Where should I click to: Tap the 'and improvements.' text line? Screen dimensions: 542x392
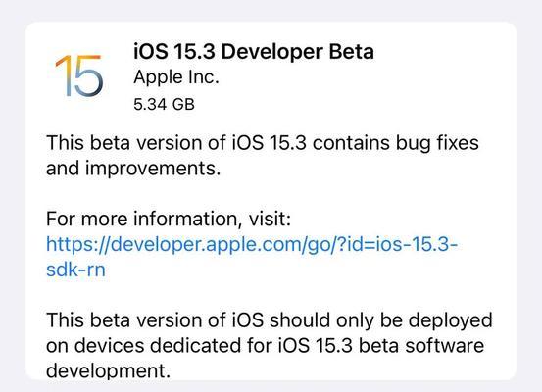click(x=133, y=169)
